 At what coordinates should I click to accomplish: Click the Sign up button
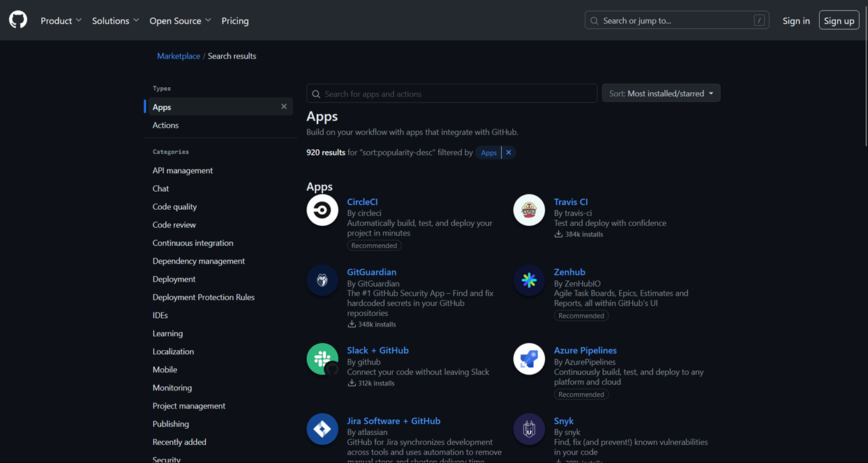839,20
